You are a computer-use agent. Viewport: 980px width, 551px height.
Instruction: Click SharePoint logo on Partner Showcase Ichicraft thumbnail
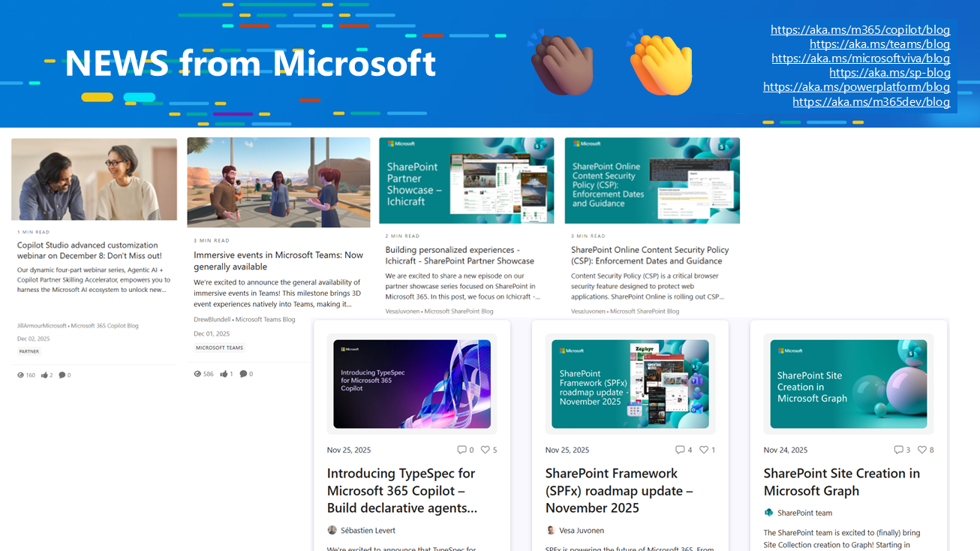click(540, 148)
